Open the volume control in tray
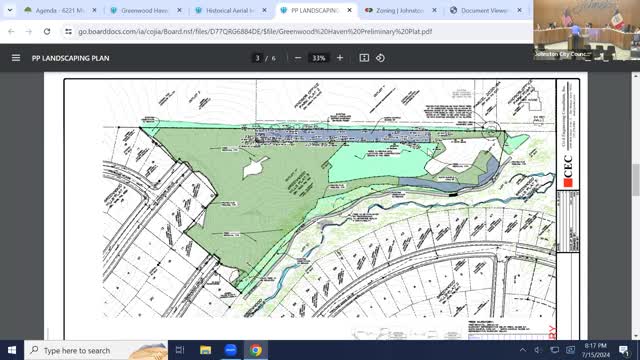This screenshot has width=640, height=360. pos(538,350)
